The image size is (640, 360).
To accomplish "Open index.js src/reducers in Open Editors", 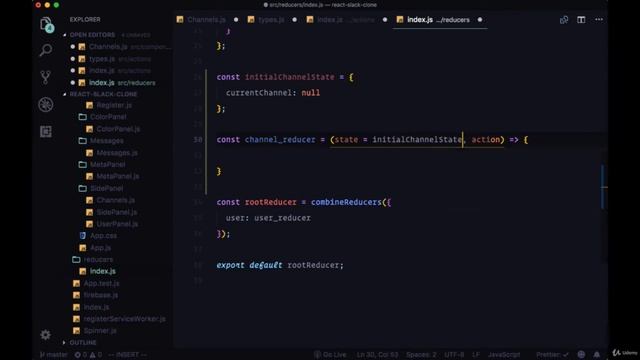I will pos(102,83).
